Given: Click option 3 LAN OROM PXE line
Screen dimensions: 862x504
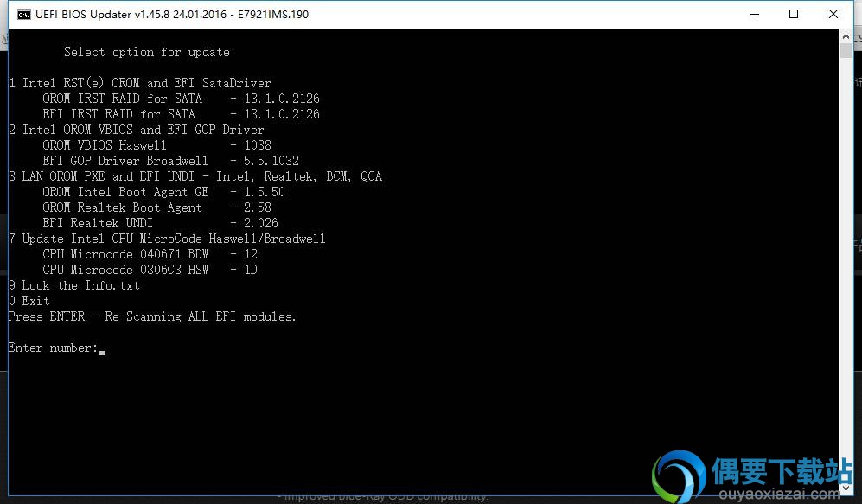Looking at the screenshot, I should coord(195,176).
